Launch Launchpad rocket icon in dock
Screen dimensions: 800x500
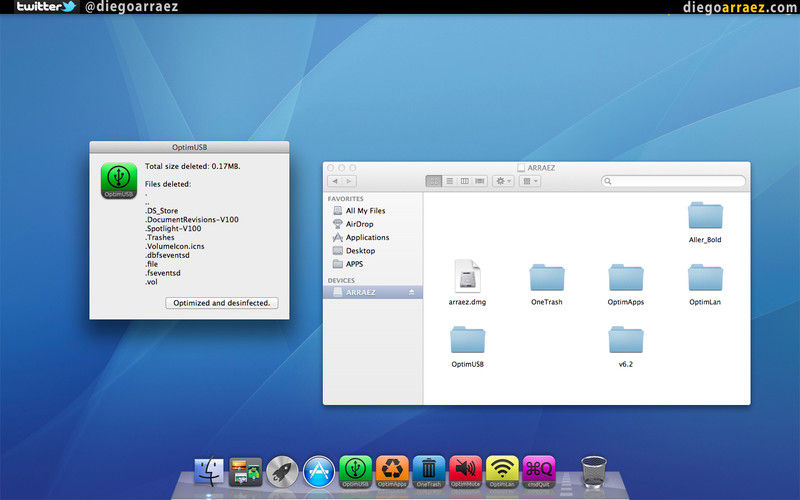pyautogui.click(x=282, y=471)
